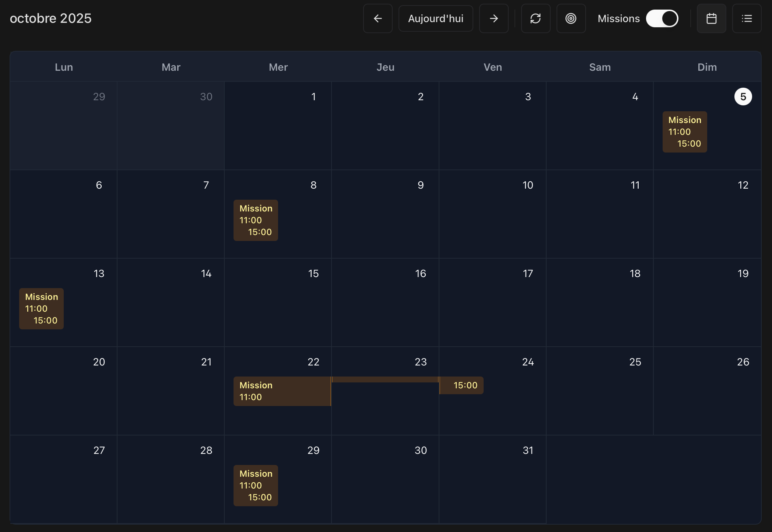Click the 15:00 mission end on October 24

pos(462,385)
